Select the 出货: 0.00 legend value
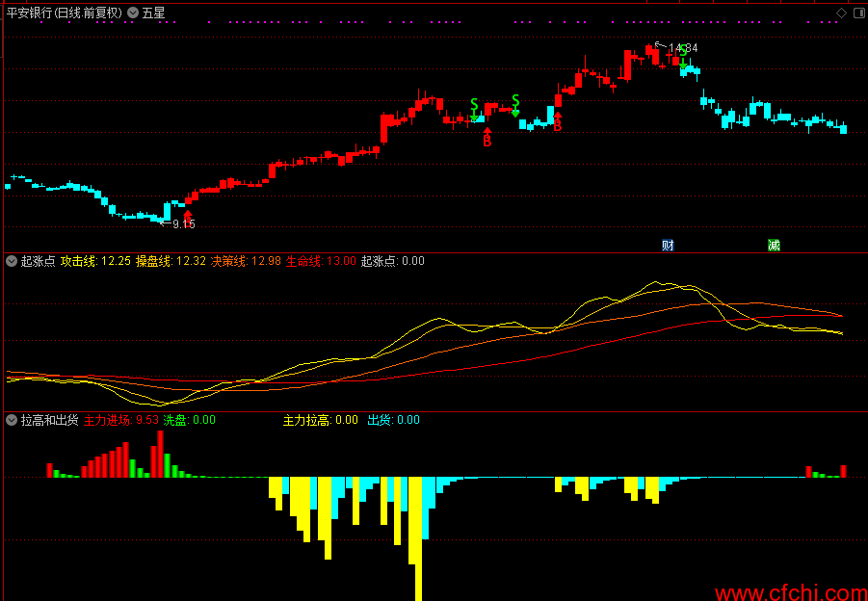 [394, 421]
